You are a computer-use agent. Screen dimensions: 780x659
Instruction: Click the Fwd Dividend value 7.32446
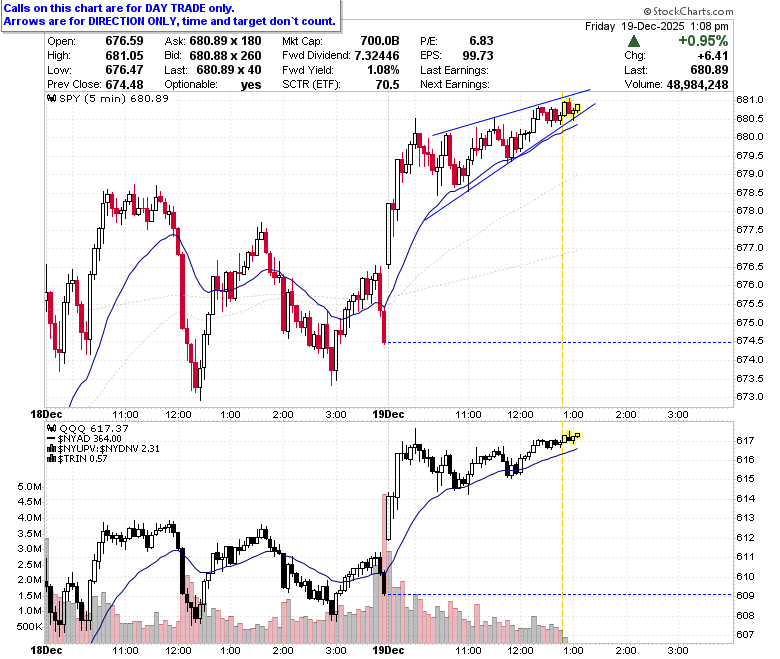[x=377, y=55]
